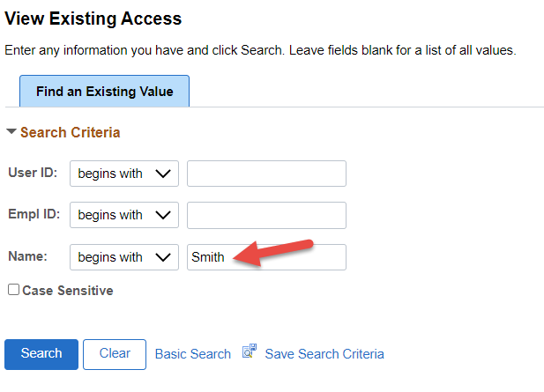
Task: Open the Empl ID operator dropdown
Action: click(x=124, y=216)
